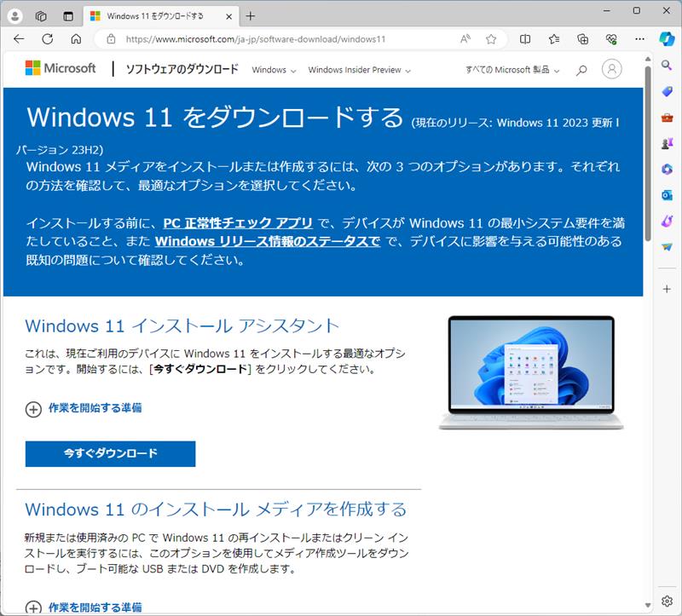Screen dimensions: 682x616
Task: Click the Browser essentials heart icon
Action: click(x=611, y=39)
